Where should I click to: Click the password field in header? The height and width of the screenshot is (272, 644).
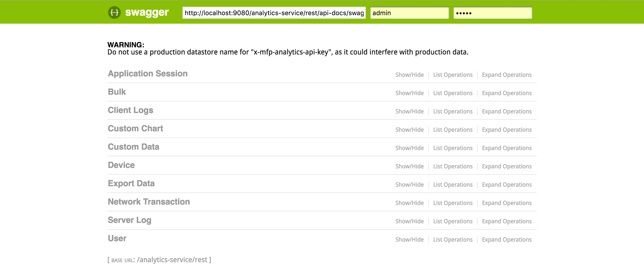coord(492,13)
